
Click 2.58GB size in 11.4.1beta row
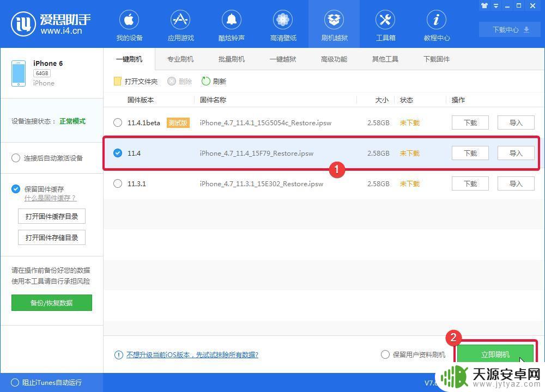378,122
